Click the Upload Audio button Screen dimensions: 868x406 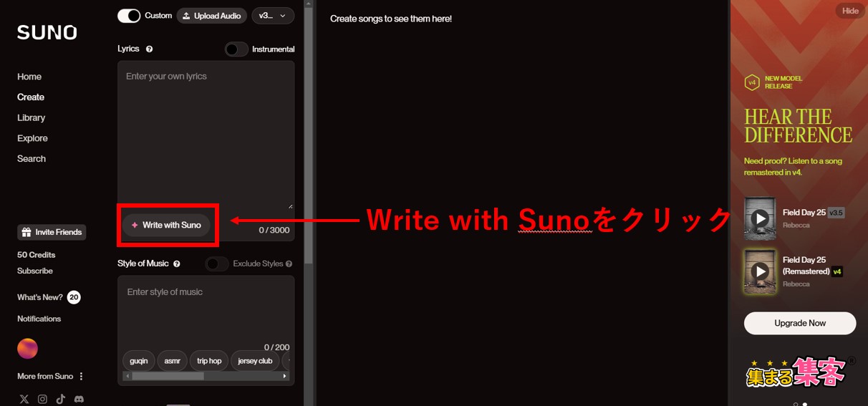[x=211, y=16]
